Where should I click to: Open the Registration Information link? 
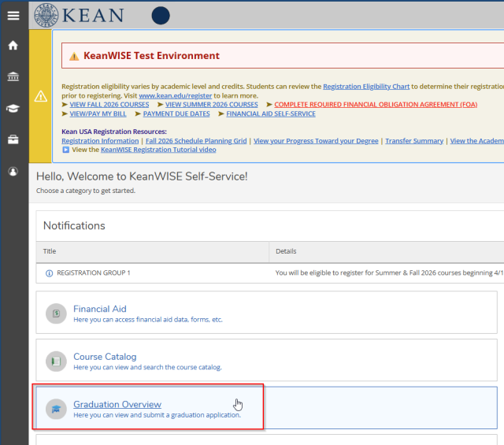point(100,141)
